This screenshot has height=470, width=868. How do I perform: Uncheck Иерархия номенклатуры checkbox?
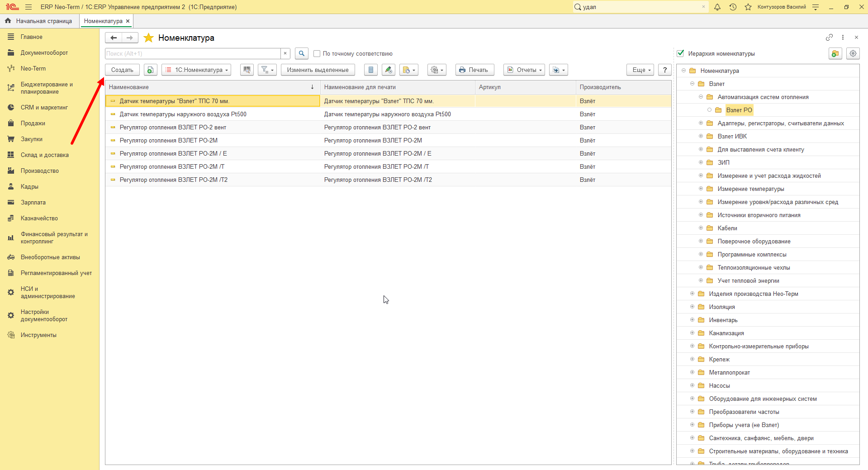tap(681, 53)
